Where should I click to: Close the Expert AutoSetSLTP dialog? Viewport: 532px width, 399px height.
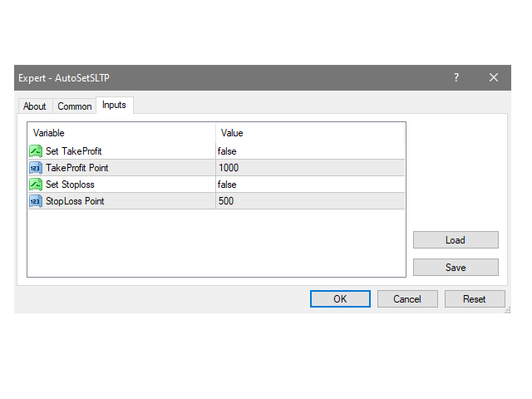(x=494, y=77)
